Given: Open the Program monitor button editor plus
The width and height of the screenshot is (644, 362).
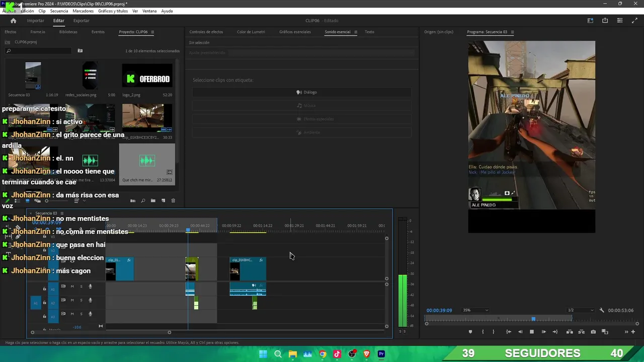Looking at the screenshot, I should pos(633,332).
